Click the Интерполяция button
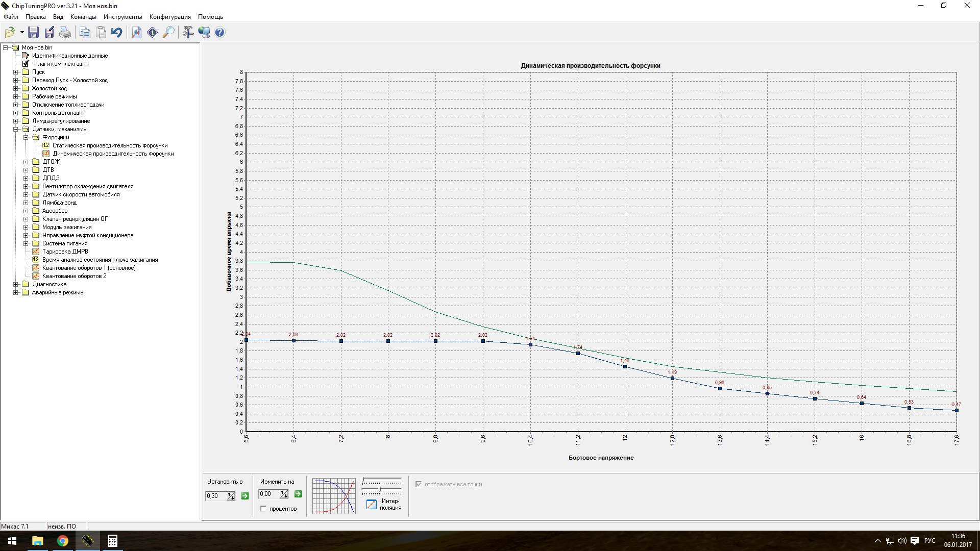Screen dimensions: 980x551 pos(384,504)
